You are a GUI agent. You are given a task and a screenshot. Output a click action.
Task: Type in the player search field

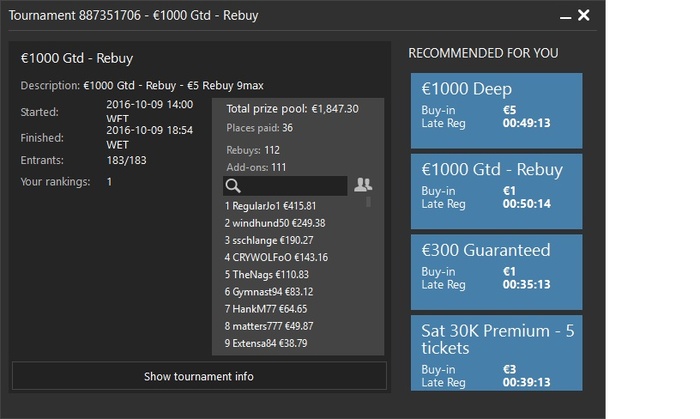[x=295, y=185]
